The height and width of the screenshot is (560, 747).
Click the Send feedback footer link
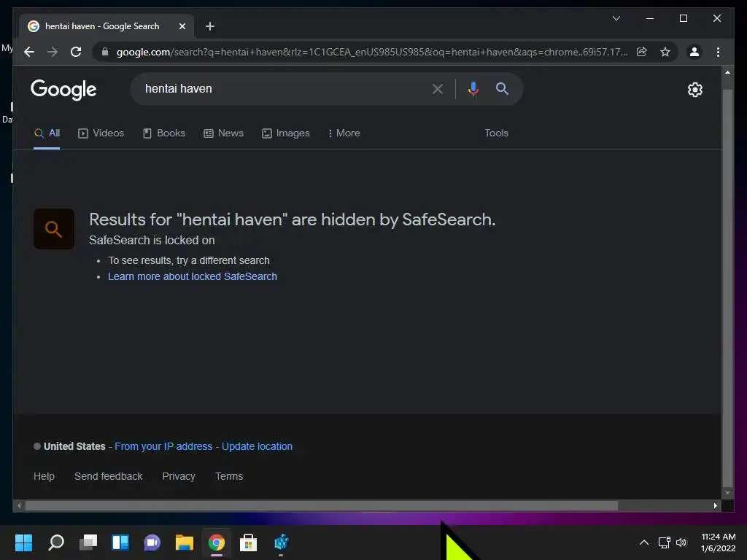[x=108, y=477]
